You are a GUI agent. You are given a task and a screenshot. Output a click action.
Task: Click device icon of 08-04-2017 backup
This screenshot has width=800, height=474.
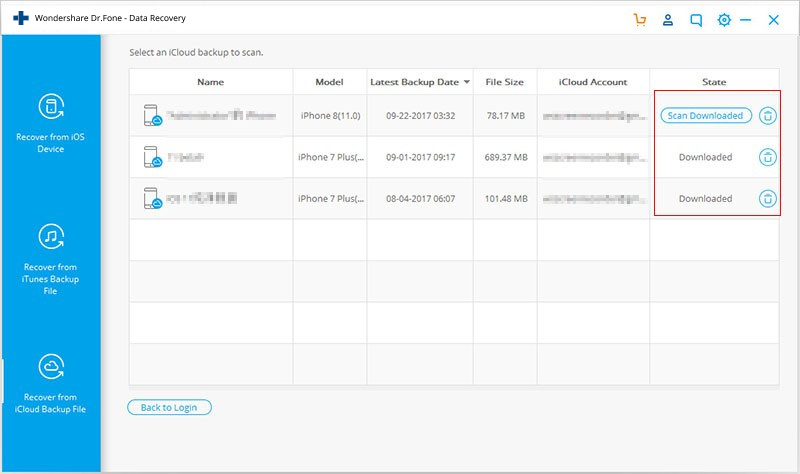pyautogui.click(x=153, y=198)
